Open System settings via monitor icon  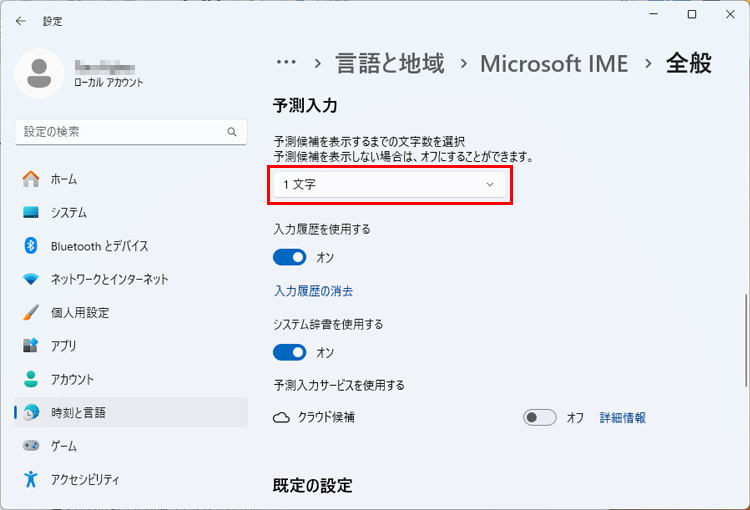31,213
